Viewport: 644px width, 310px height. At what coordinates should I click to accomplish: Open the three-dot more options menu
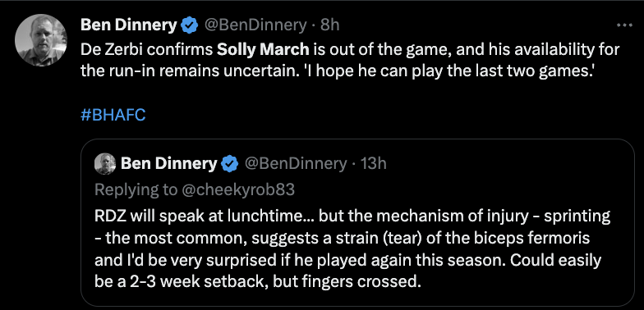pyautogui.click(x=624, y=25)
